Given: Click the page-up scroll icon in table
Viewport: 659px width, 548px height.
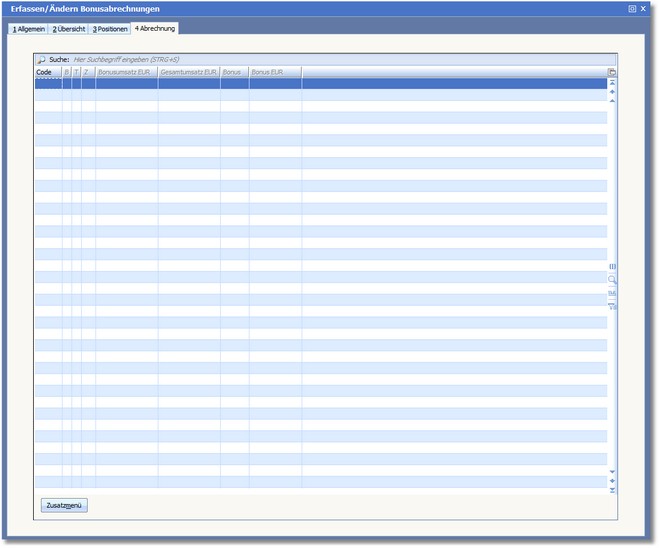Looking at the screenshot, I should tap(612, 92).
